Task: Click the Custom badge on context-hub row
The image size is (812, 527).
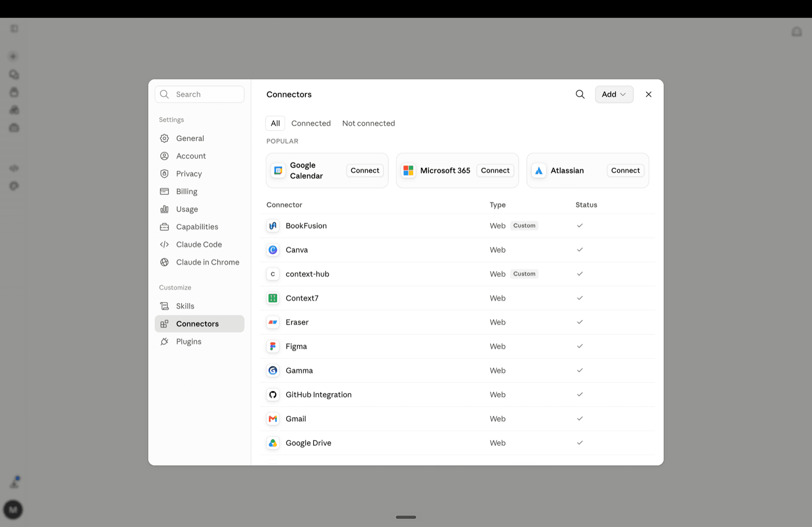Action: 524,274
